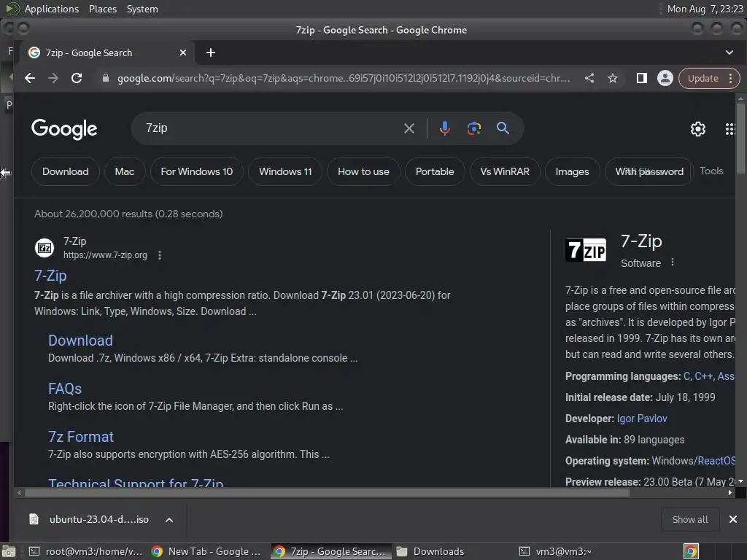This screenshot has height=560, width=747.
Task: Click the vertical page scrollbar thumb
Action: (x=740, y=138)
